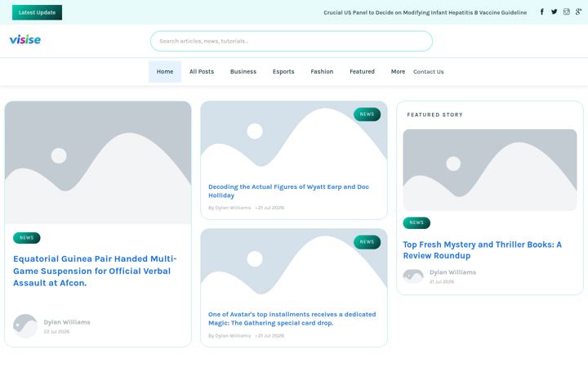Image resolution: width=588 pixels, height=368 pixels.
Task: Click the Latest Update button
Action: point(37,12)
